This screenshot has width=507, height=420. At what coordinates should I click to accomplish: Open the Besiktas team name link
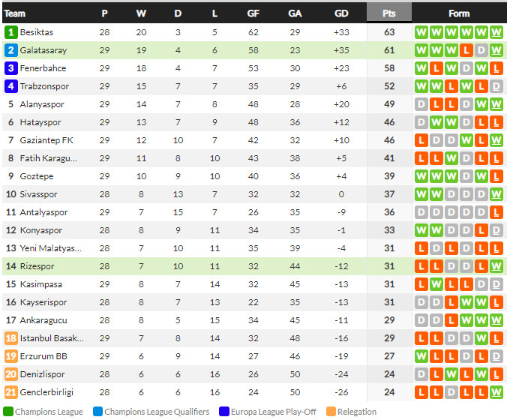pyautogui.click(x=37, y=32)
